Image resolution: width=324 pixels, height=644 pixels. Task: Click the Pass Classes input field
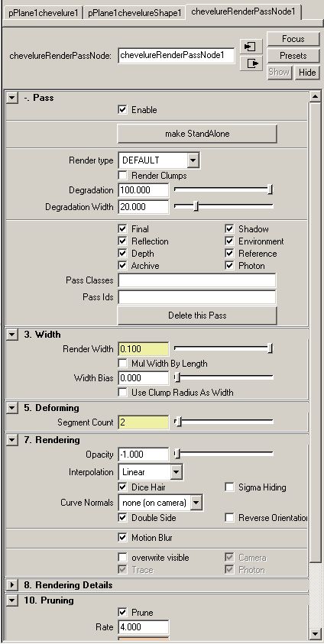pyautogui.click(x=197, y=280)
